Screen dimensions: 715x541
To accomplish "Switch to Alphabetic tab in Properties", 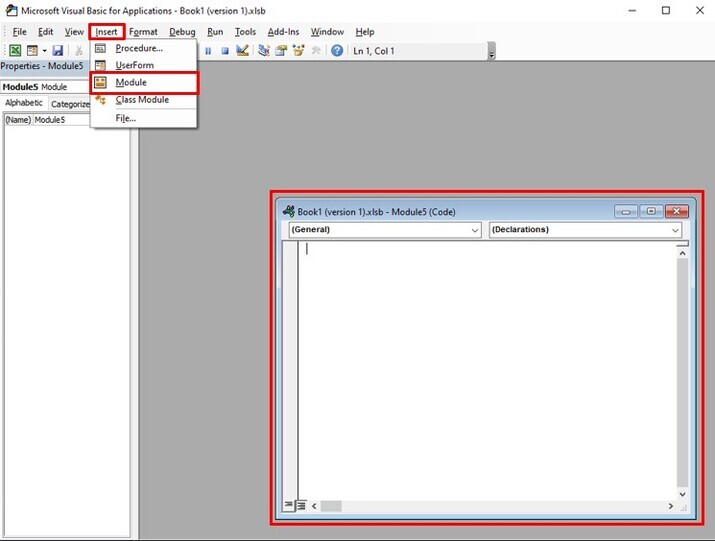I will tap(24, 103).
